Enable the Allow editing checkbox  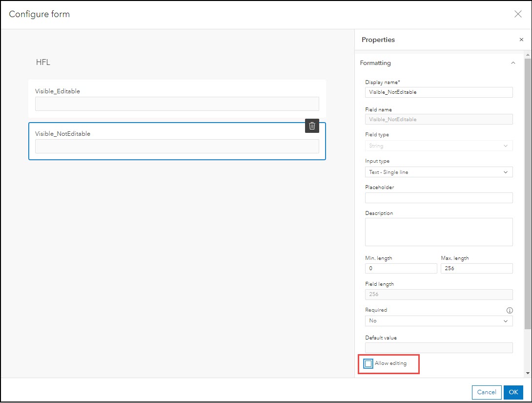coord(368,363)
